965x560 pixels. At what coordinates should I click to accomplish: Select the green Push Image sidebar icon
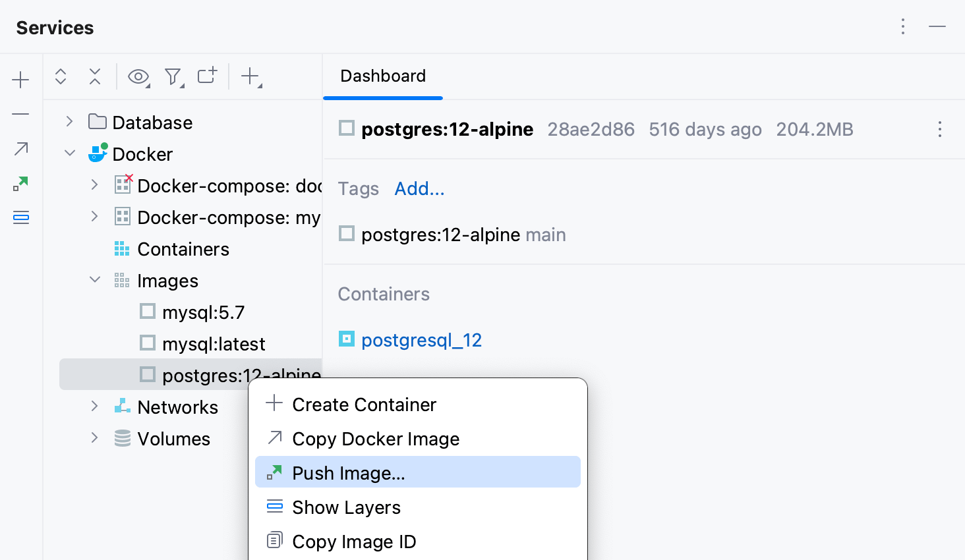coord(20,183)
